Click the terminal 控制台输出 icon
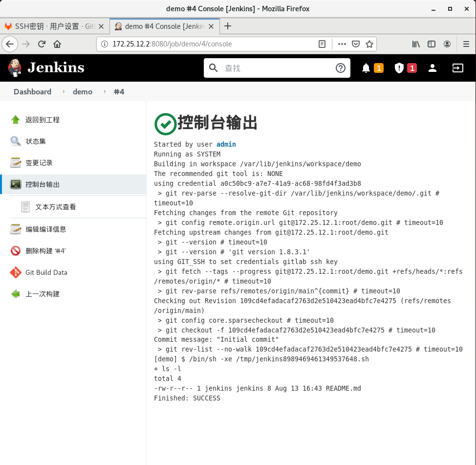 [16, 184]
